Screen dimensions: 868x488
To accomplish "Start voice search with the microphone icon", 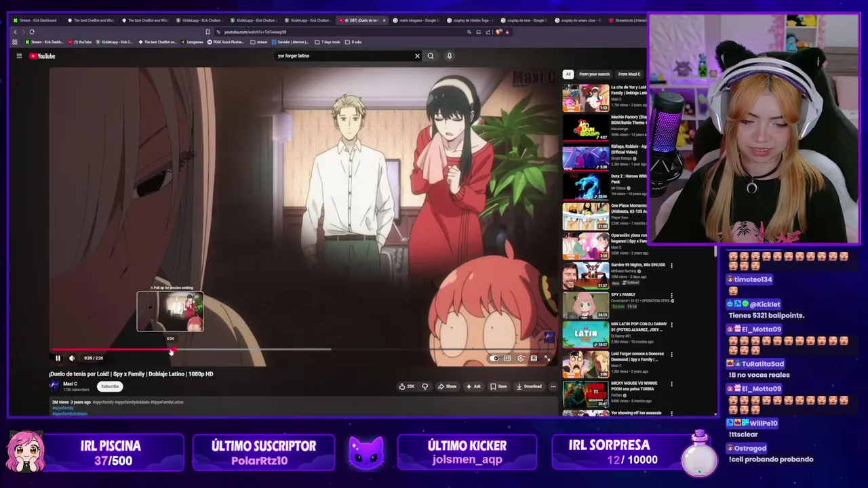I will point(449,56).
